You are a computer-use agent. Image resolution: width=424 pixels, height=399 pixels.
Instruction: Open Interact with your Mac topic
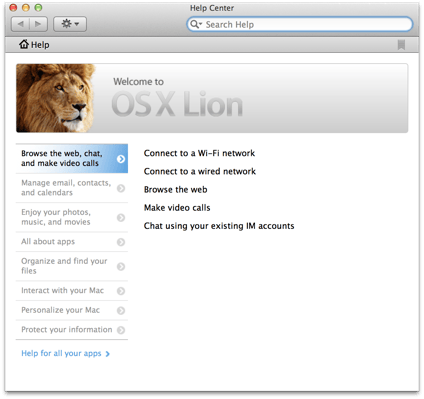pyautogui.click(x=72, y=291)
